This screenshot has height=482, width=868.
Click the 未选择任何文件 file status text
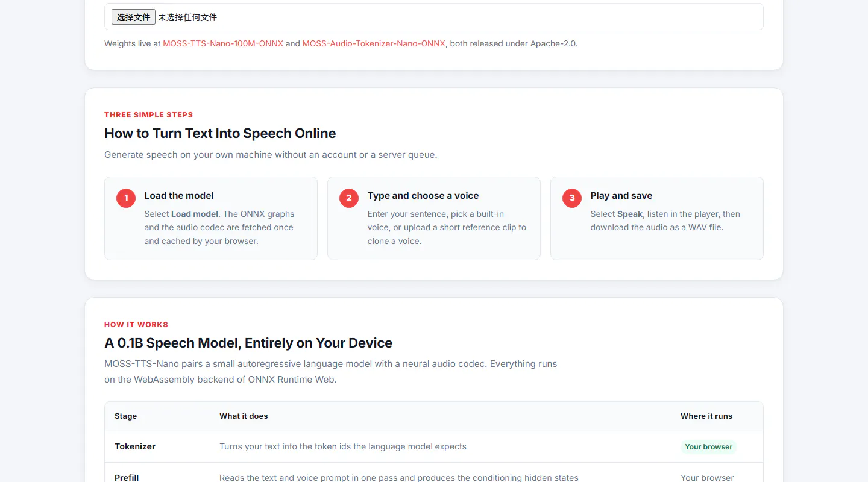187,17
